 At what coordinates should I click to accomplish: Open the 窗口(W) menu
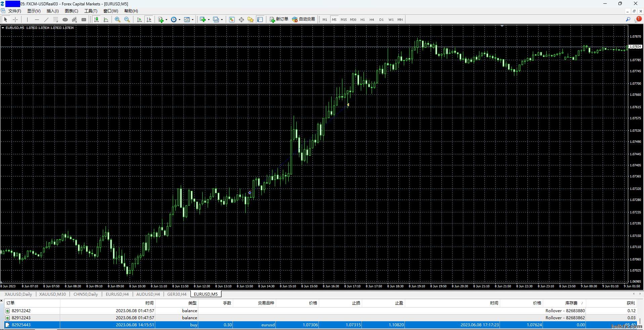[111, 11]
